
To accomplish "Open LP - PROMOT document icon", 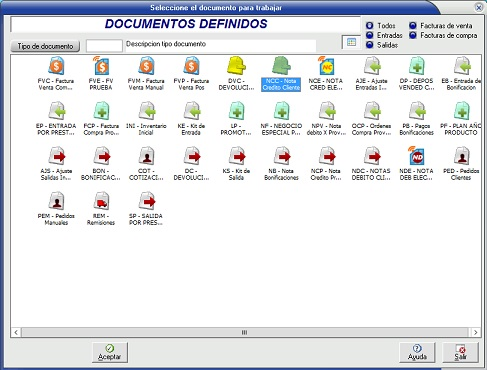I will click(x=236, y=111).
